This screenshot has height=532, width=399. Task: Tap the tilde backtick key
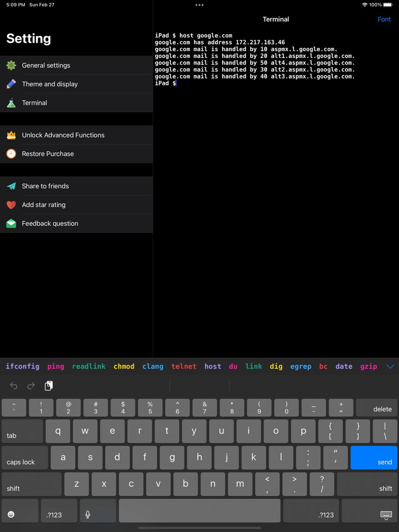(14, 408)
